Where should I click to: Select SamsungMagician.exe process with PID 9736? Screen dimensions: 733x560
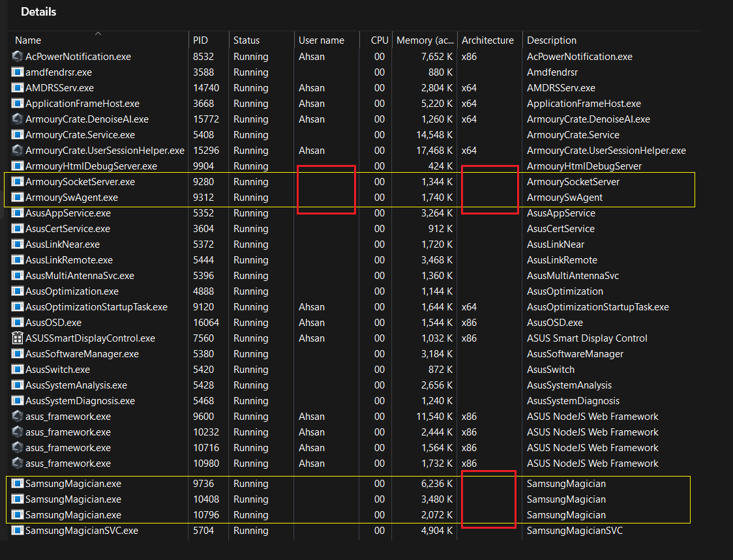(74, 484)
